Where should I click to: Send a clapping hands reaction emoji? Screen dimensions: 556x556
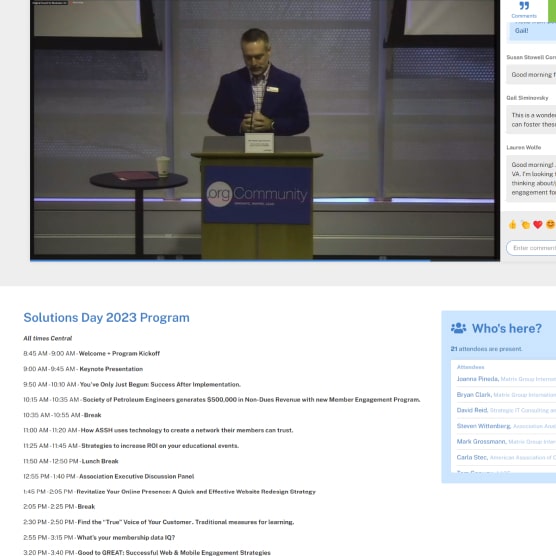coord(525,224)
